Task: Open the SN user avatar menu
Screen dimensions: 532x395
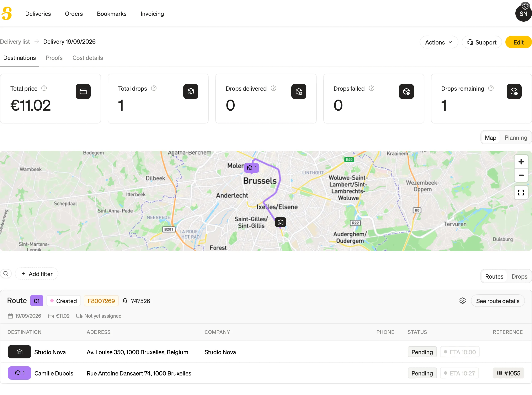Action: tap(523, 14)
